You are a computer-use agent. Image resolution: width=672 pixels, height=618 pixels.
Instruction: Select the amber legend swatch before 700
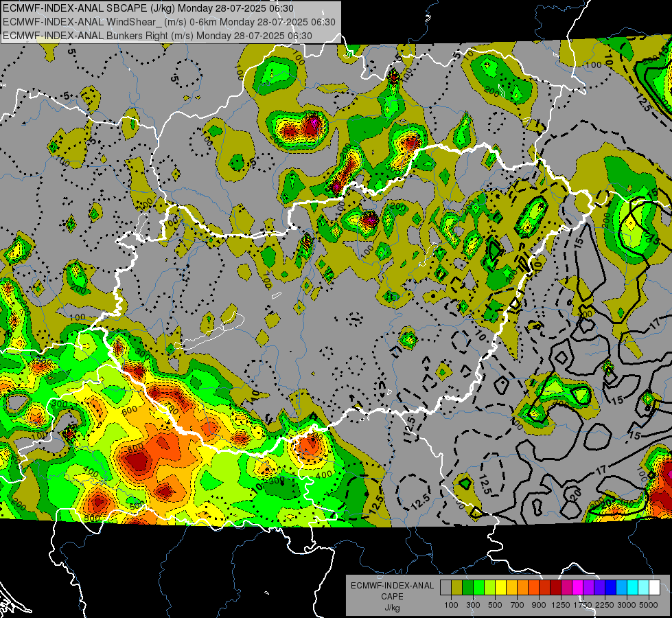[x=511, y=588]
